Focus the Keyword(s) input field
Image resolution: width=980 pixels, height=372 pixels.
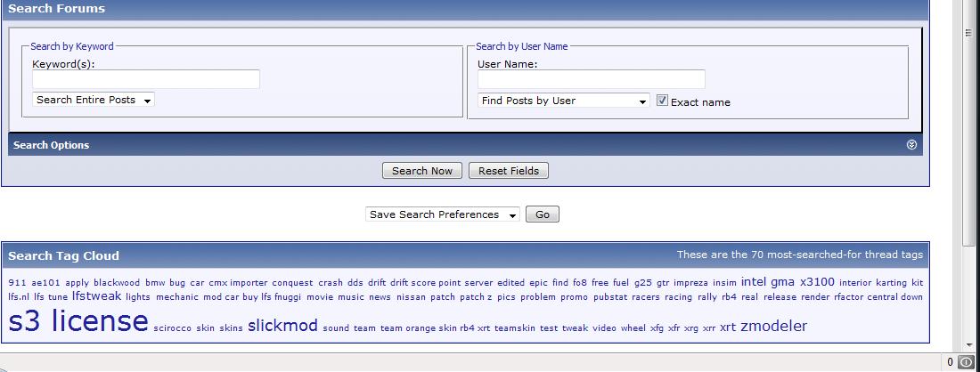pos(146,79)
